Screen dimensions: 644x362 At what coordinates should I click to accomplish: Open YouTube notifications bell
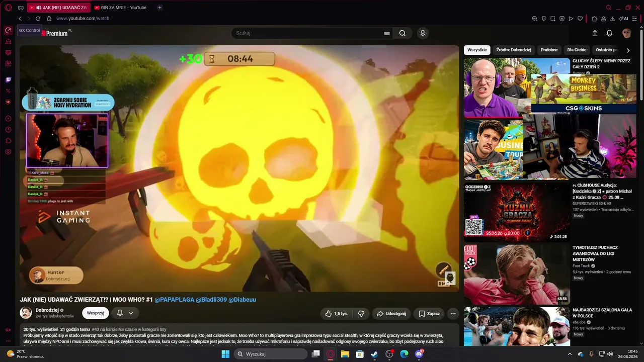[609, 33]
